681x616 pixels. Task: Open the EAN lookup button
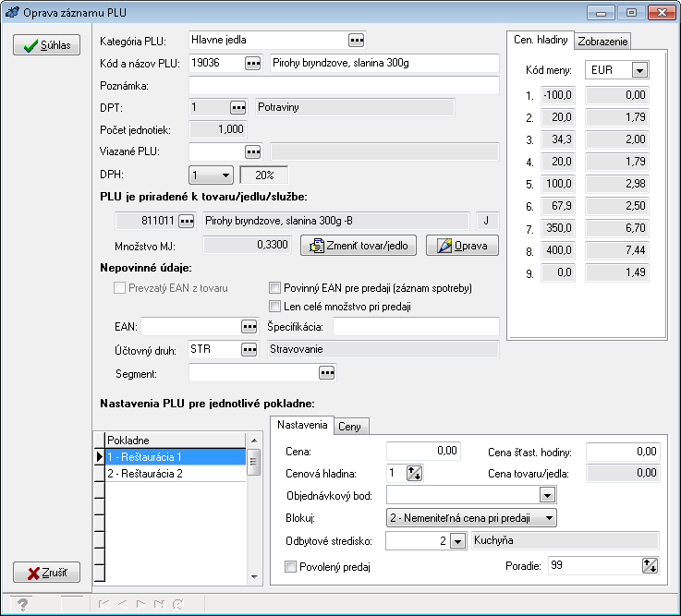249,326
